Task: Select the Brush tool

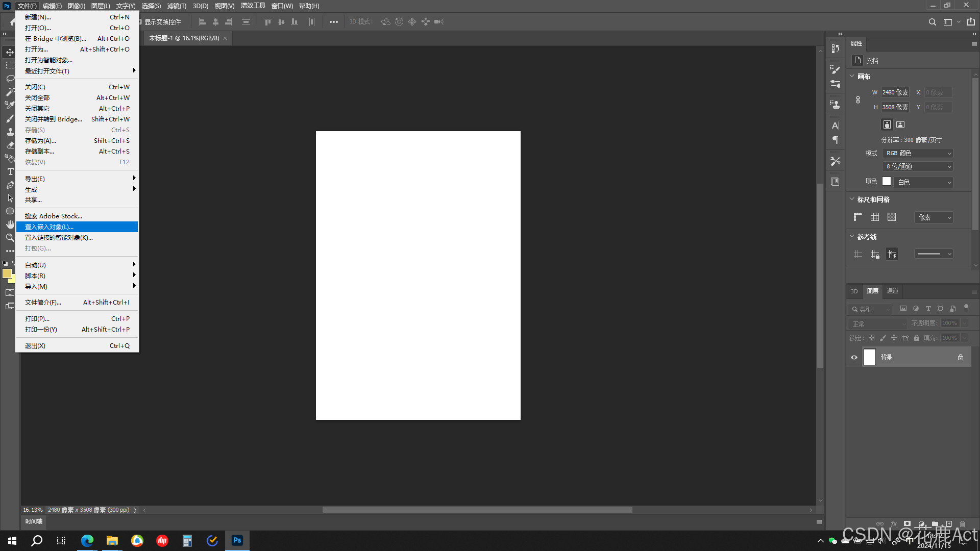Action: (10, 118)
